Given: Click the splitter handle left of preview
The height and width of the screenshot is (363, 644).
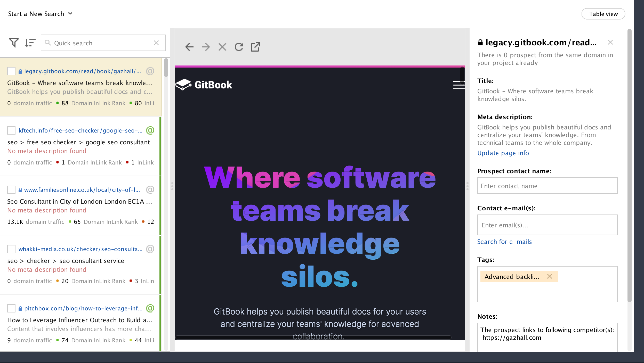Looking at the screenshot, I should coord(172,186).
